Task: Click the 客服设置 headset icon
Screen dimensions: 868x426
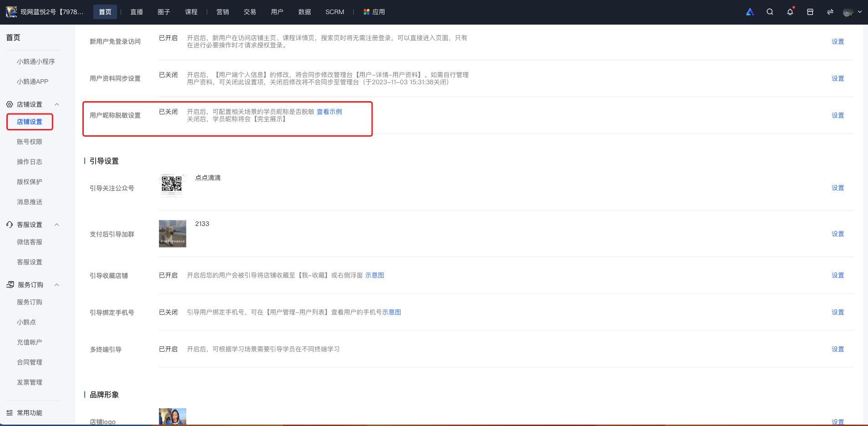Action: [x=10, y=225]
